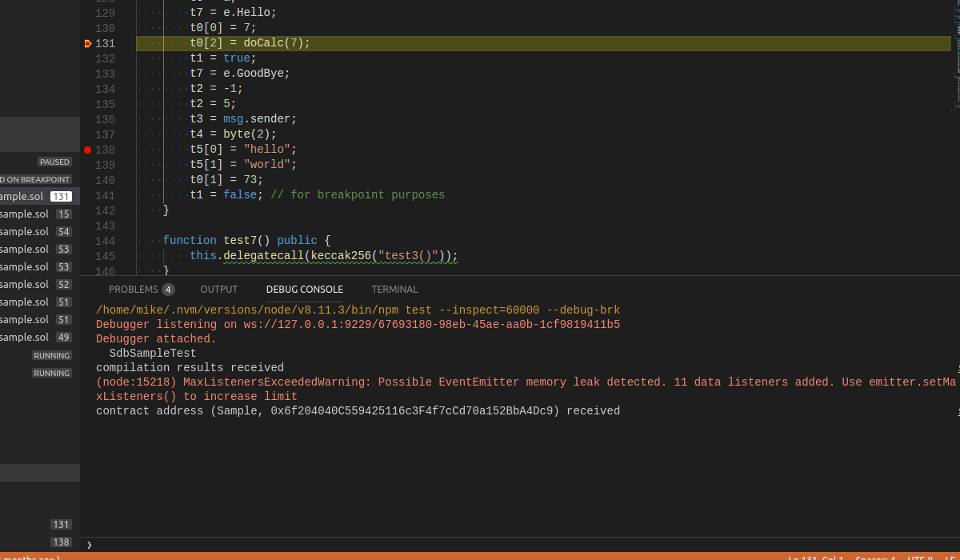960x560 pixels.
Task: Click the delegatecall identifier with warning underline
Action: point(263,256)
